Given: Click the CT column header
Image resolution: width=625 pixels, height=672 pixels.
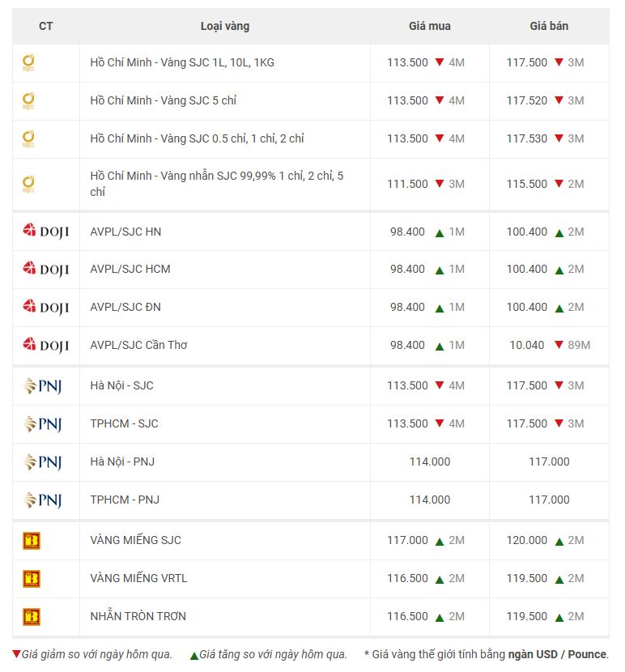Looking at the screenshot, I should (x=46, y=26).
